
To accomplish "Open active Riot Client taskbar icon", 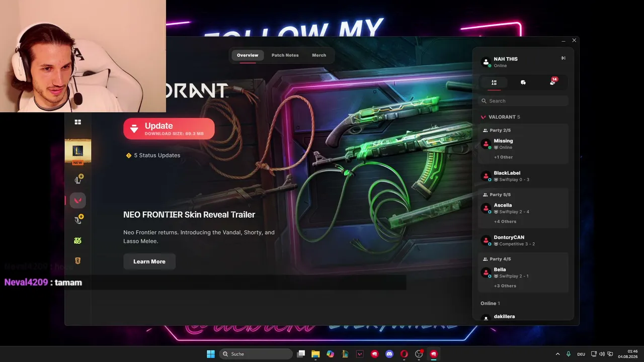I will click(433, 354).
